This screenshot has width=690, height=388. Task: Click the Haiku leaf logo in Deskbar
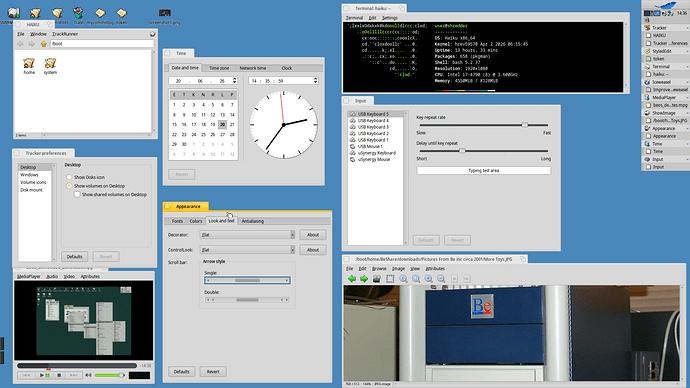pos(665,5)
